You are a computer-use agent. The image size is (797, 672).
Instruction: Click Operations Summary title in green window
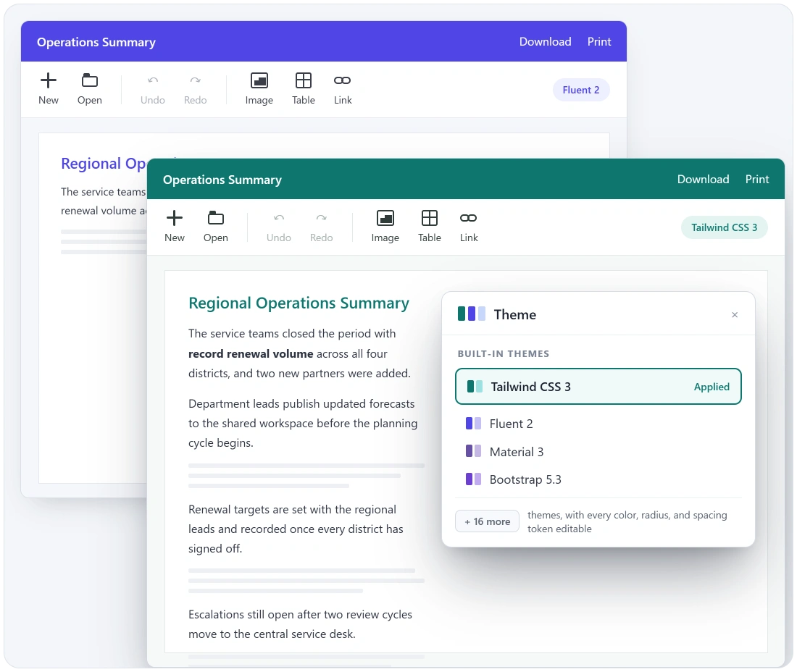point(222,180)
